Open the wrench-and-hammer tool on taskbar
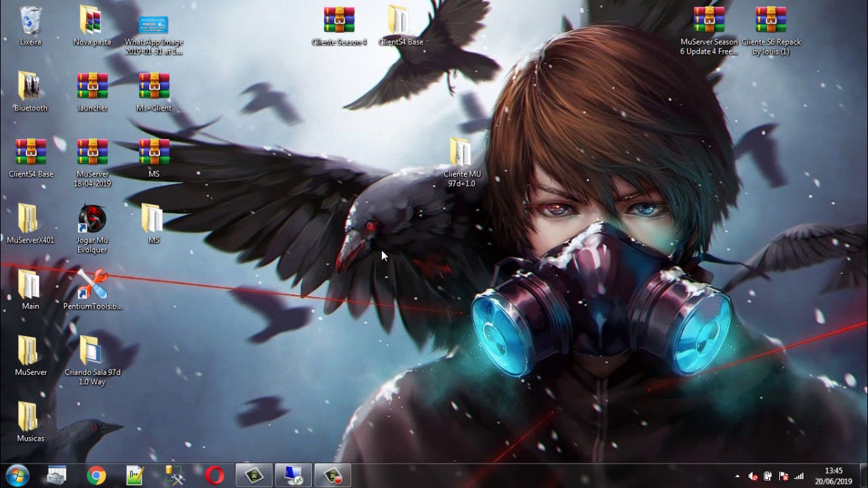Image resolution: width=868 pixels, height=488 pixels. [x=175, y=475]
